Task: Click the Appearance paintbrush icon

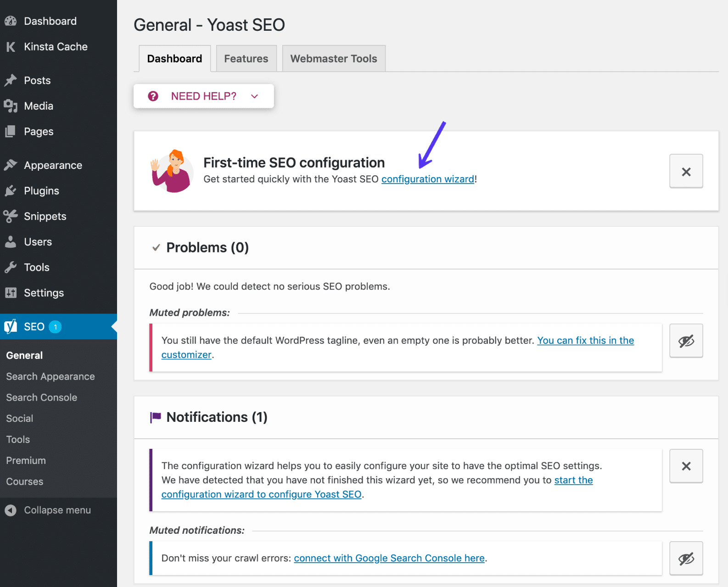Action: tap(11, 165)
